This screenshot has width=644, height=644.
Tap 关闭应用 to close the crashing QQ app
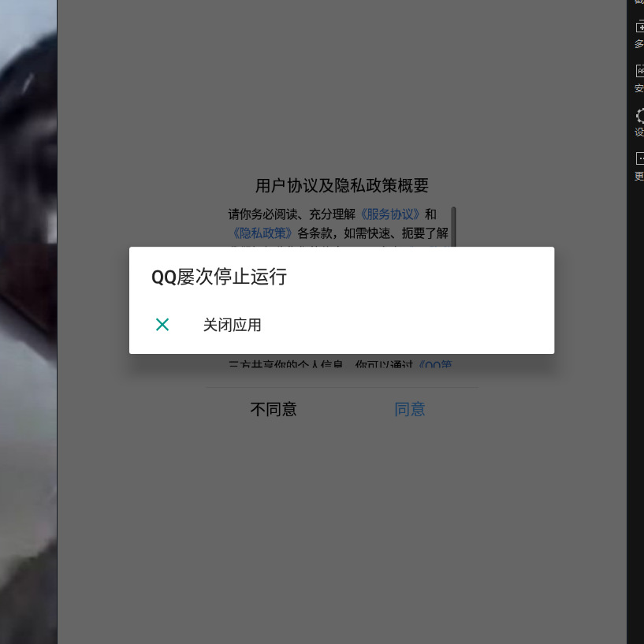[233, 325]
